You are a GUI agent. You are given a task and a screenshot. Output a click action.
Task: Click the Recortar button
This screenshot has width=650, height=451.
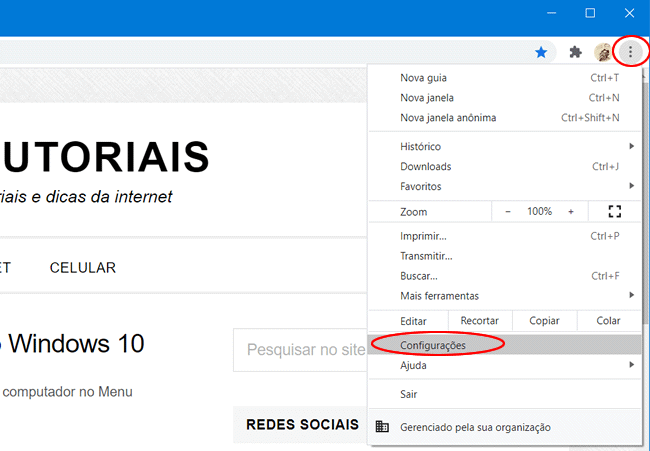pyautogui.click(x=480, y=321)
